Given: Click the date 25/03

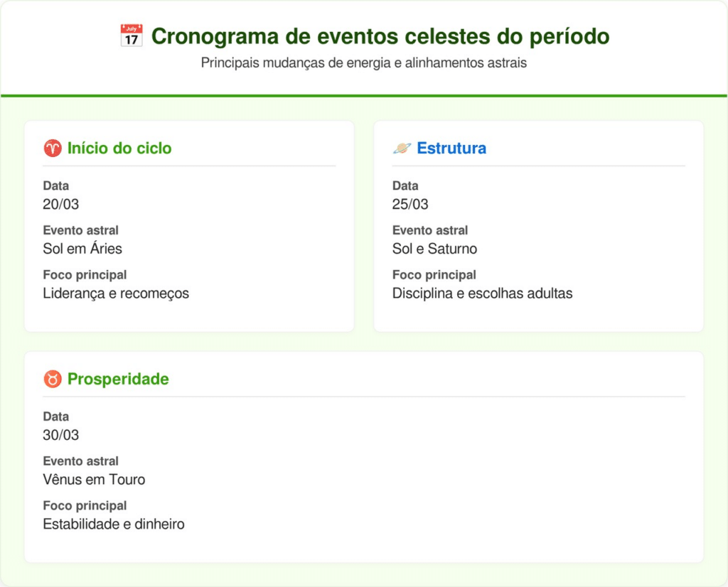Looking at the screenshot, I should (410, 205).
